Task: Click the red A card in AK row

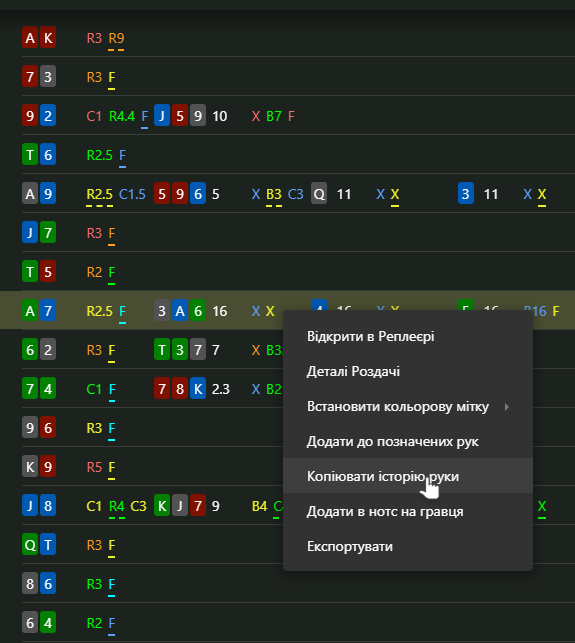Action: [30, 38]
